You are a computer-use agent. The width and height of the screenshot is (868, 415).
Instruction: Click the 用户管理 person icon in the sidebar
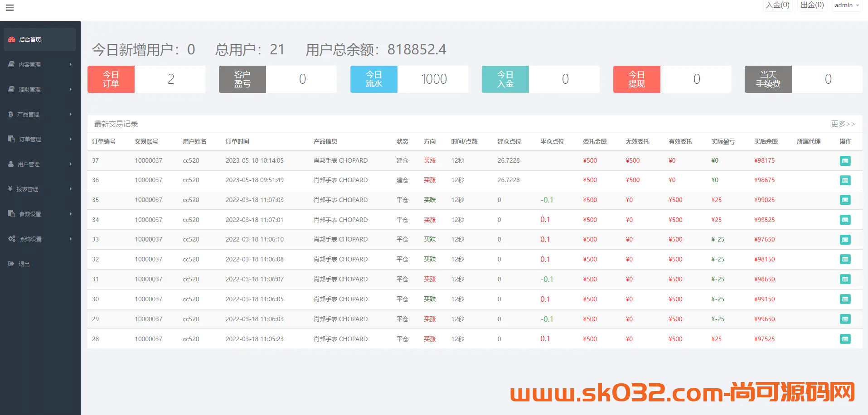point(11,164)
